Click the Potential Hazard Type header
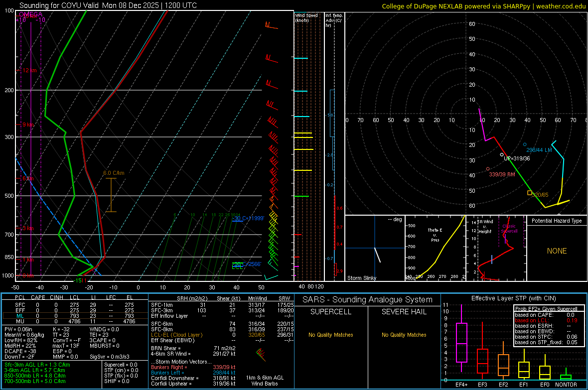 click(557, 221)
